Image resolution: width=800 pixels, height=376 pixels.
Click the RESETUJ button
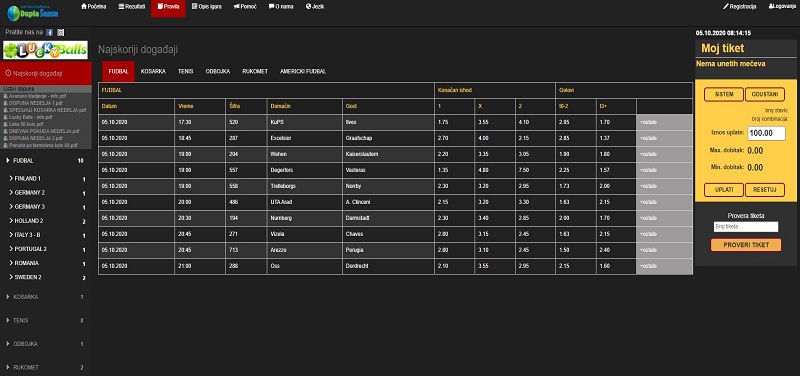[765, 190]
